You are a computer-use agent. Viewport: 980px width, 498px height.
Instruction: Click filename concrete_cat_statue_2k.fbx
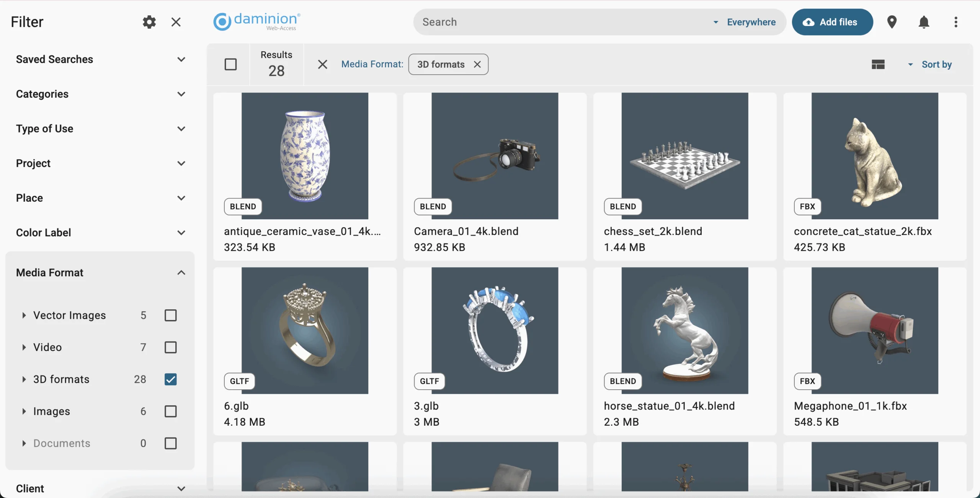(x=863, y=232)
